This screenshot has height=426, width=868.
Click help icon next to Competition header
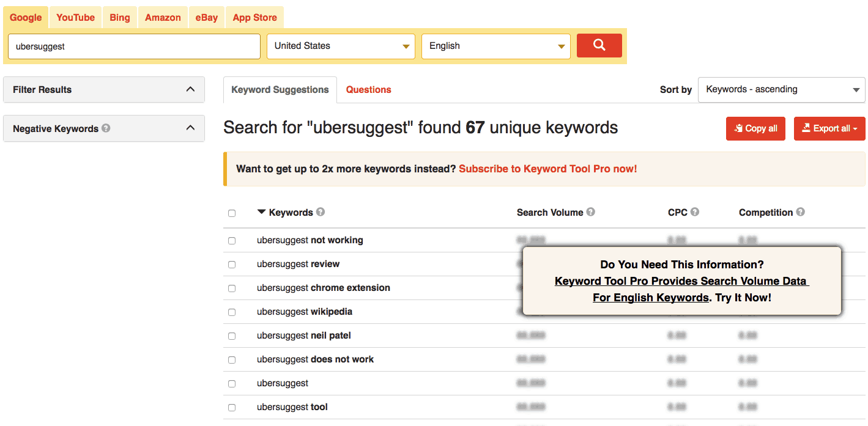coord(801,212)
